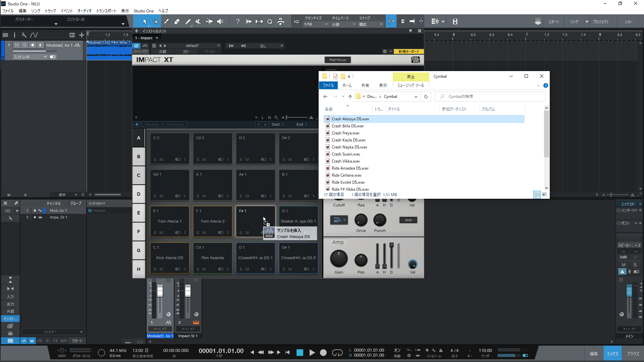Image resolution: width=644 pixels, height=362 pixels.
Task: Choose the Split (knife) tool
Action: click(x=166, y=21)
